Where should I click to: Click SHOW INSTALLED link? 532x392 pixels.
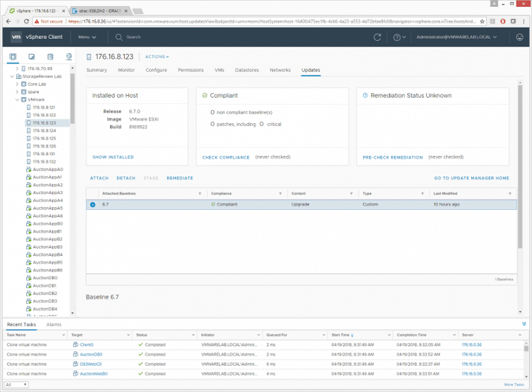point(113,157)
